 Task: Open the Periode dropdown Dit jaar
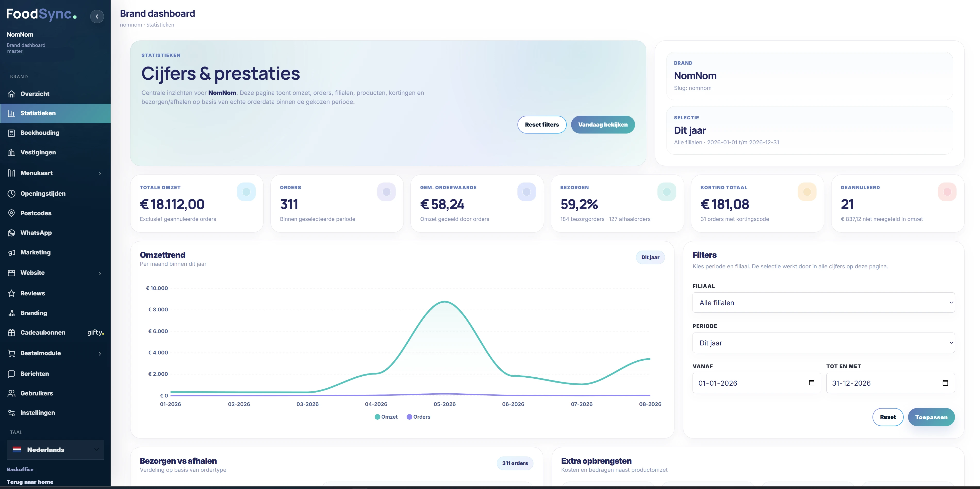tap(824, 343)
